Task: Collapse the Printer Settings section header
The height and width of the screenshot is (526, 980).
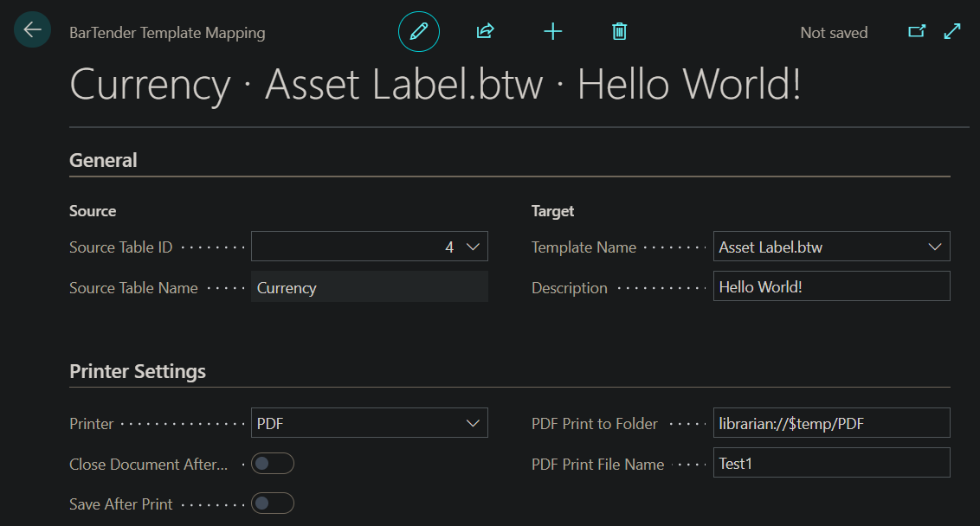Action: pos(138,372)
